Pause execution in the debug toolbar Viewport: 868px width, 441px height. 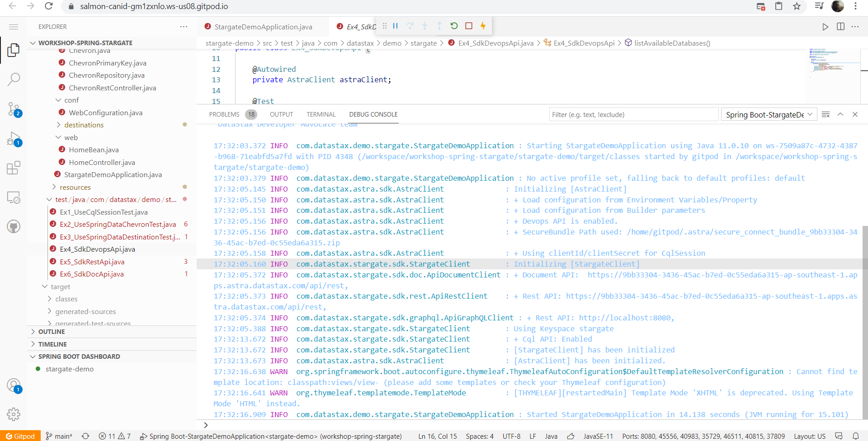click(395, 26)
